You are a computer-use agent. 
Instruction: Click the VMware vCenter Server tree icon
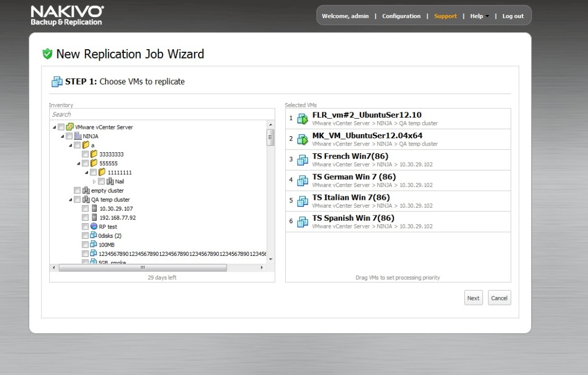point(70,127)
